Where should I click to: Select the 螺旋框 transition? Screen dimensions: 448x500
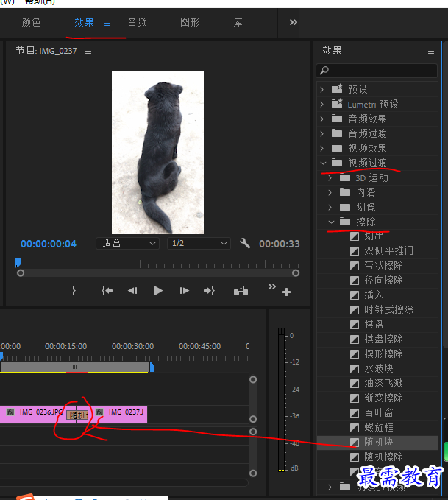[379, 427]
